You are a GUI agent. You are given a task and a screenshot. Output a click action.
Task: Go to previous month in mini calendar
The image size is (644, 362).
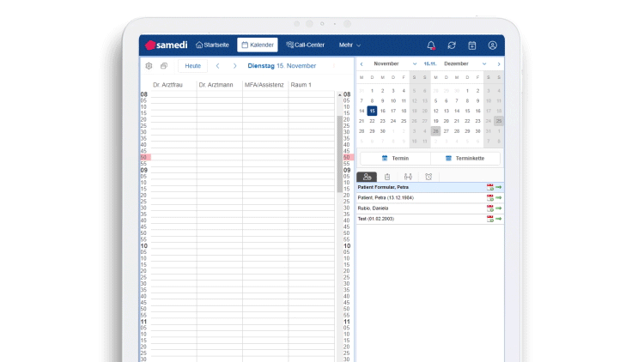[x=361, y=64]
